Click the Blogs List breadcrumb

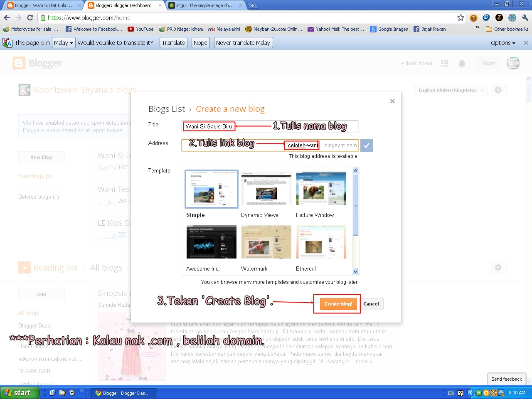(166, 109)
